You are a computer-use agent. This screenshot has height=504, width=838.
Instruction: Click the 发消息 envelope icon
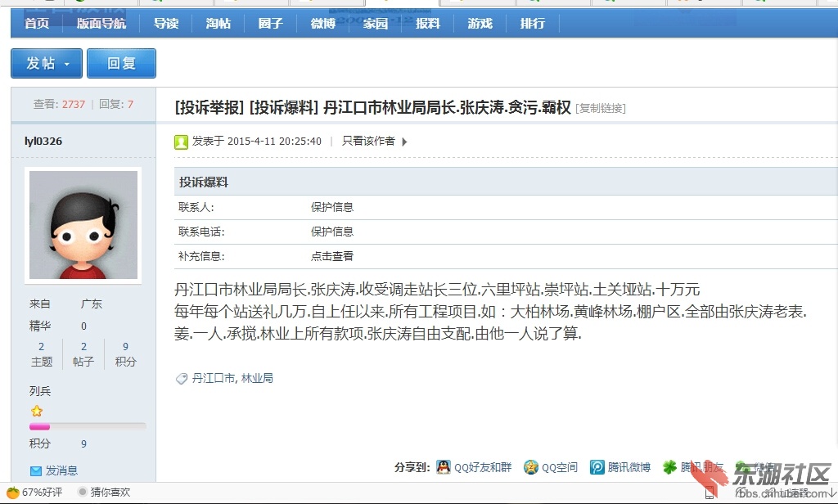(36, 470)
